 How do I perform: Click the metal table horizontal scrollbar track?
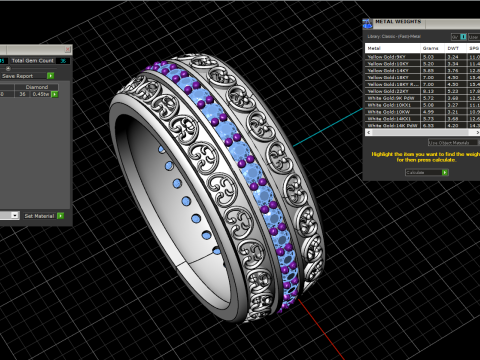pyautogui.click(x=423, y=132)
